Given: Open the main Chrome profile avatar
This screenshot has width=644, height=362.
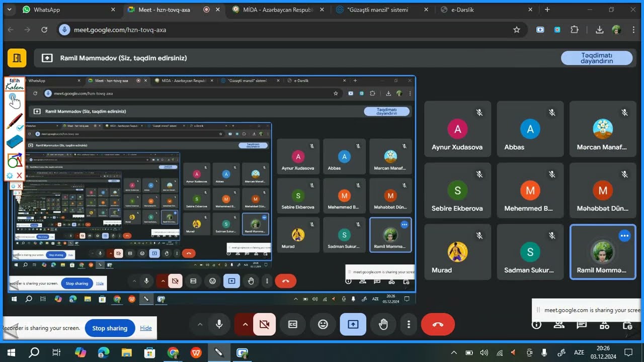Looking at the screenshot, I should [x=616, y=30].
